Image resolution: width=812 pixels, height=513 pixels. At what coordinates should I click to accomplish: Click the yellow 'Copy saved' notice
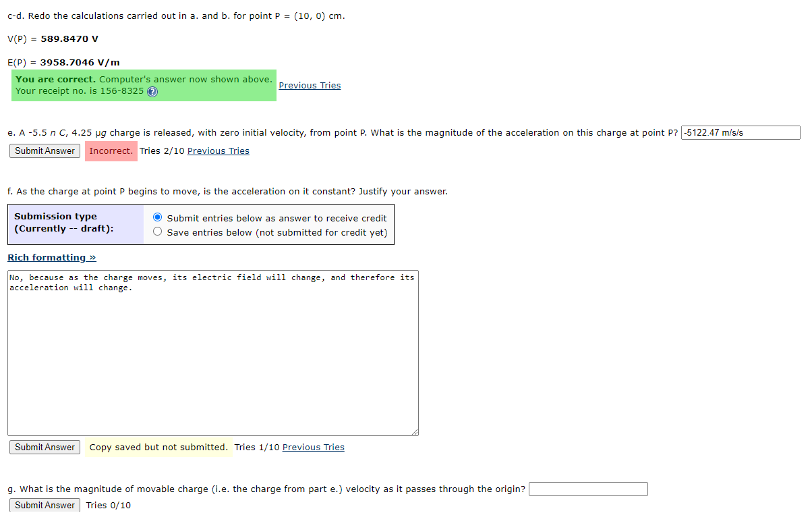[158, 447]
